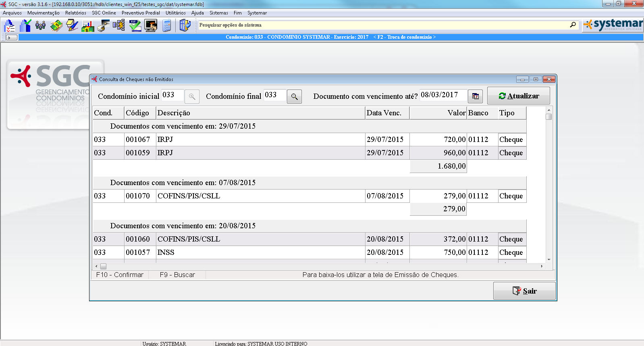Open the Utilitários menu
Viewport: 644px width, 346px height.
[x=175, y=13]
